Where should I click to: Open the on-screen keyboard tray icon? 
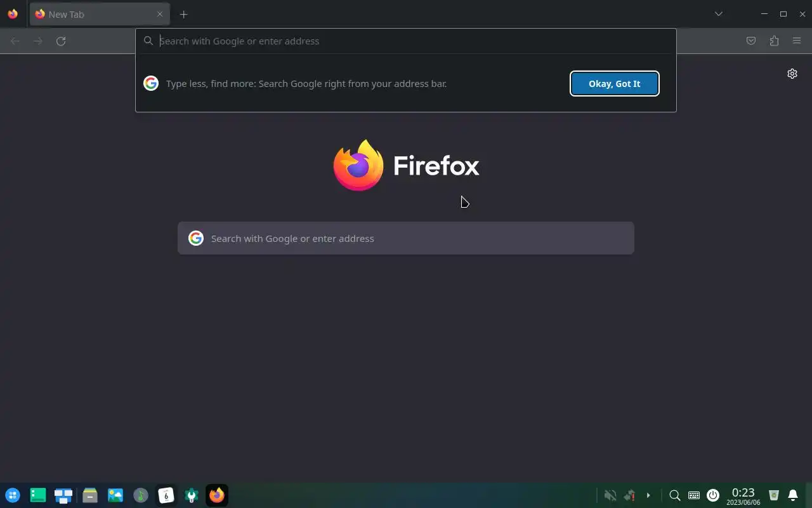point(694,495)
